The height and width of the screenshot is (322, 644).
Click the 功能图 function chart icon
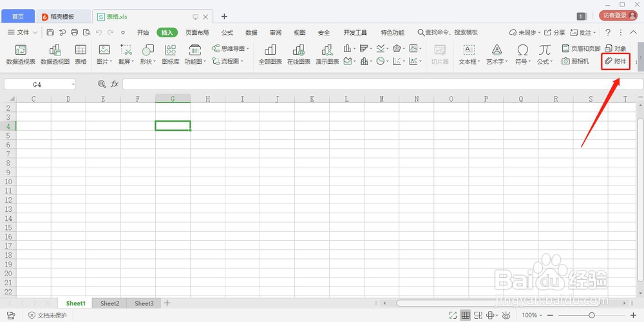click(x=195, y=55)
